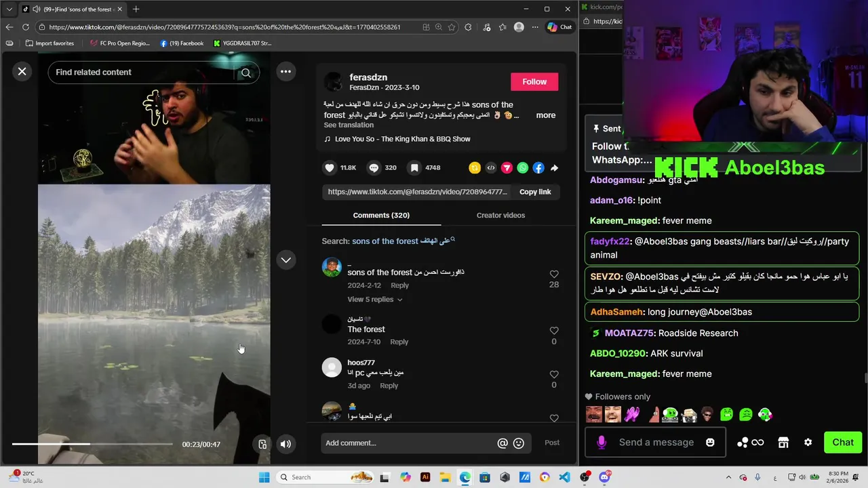
Task: Reply to 'The forest' comment
Action: click(399, 342)
